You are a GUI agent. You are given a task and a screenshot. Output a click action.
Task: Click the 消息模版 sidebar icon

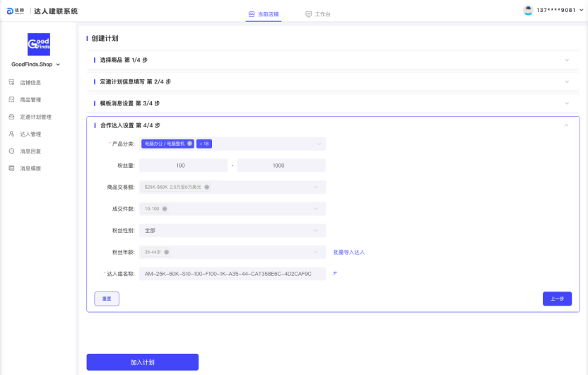coord(11,168)
